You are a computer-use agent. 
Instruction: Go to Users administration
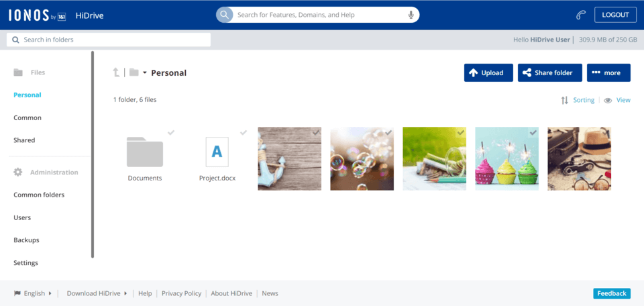point(22,217)
